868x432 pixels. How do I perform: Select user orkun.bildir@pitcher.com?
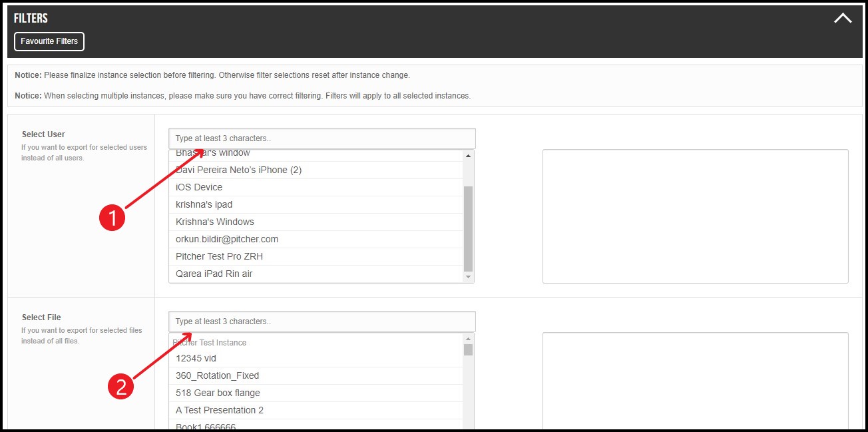pos(227,239)
